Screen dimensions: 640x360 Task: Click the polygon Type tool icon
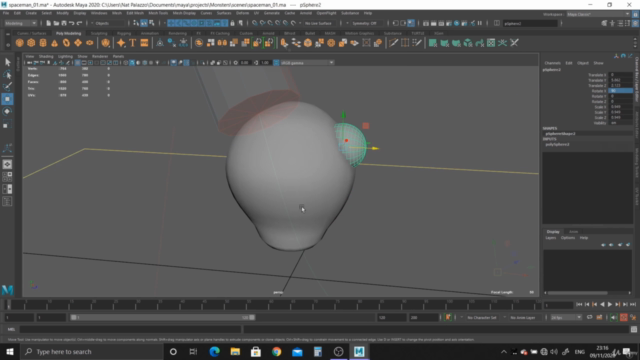[x=133, y=43]
